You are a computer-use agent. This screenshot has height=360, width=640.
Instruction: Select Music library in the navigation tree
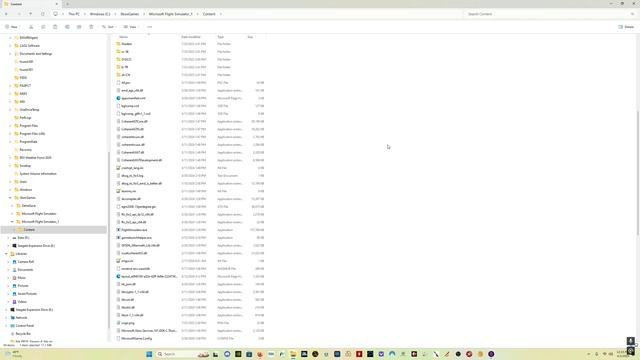tap(21, 278)
